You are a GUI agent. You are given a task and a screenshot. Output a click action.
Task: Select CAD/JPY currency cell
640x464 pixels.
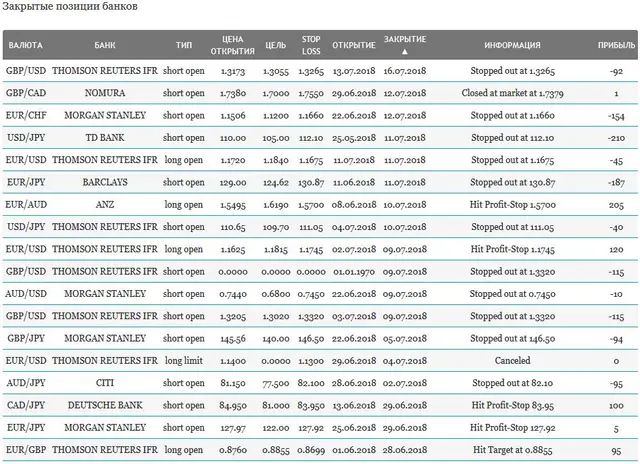[x=26, y=405]
